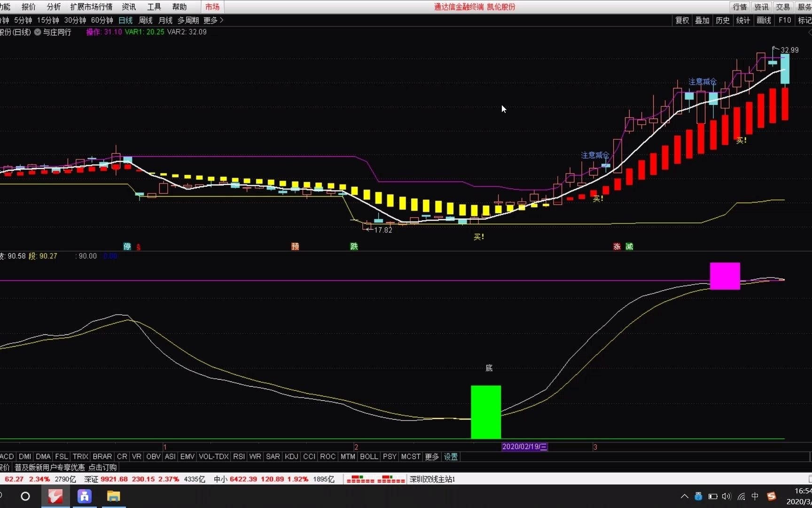Show hidden system tray icons
Viewport: 812px width, 508px height.
pos(685,496)
